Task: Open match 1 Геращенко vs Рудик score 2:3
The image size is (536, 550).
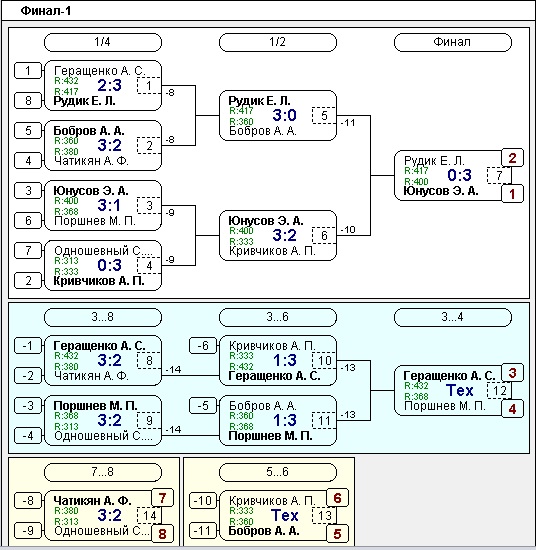Action: point(109,85)
